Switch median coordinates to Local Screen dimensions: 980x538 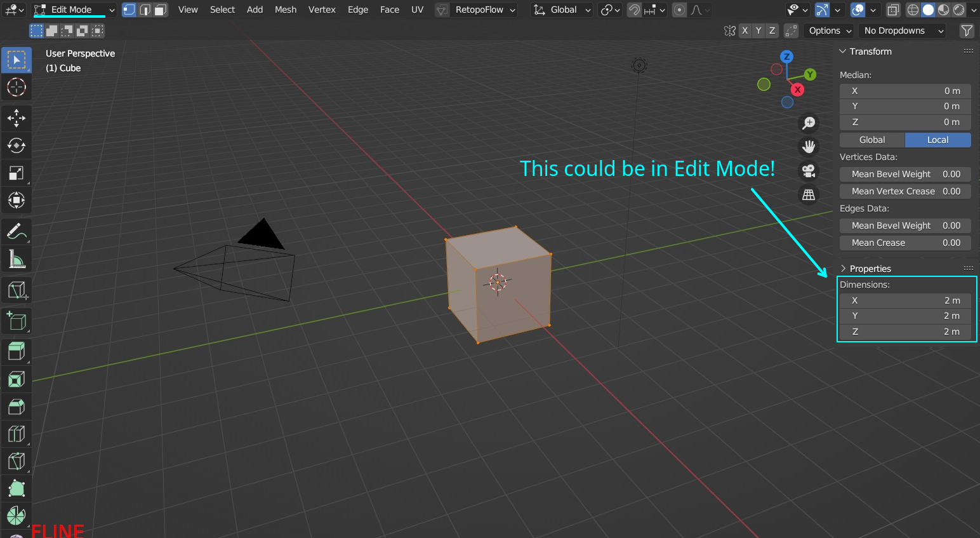[x=938, y=140]
